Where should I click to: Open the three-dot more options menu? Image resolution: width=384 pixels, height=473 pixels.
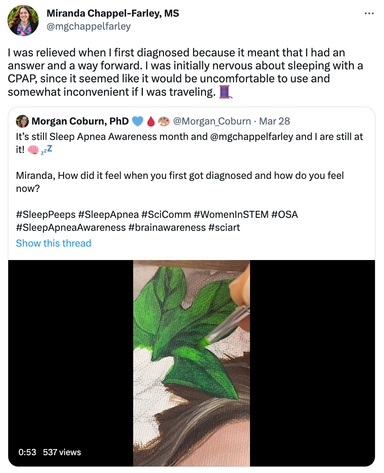click(x=369, y=14)
